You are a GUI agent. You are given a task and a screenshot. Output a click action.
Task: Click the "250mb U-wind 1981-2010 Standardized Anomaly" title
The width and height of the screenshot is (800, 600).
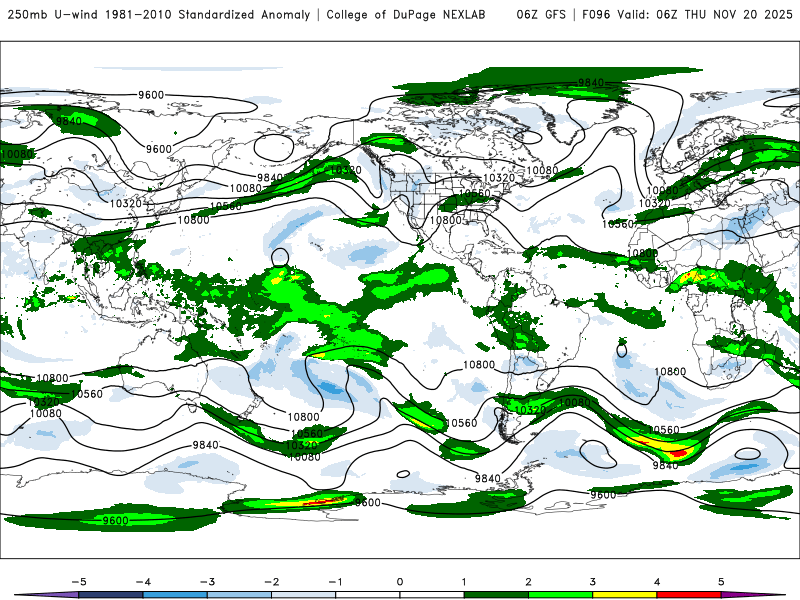point(159,15)
